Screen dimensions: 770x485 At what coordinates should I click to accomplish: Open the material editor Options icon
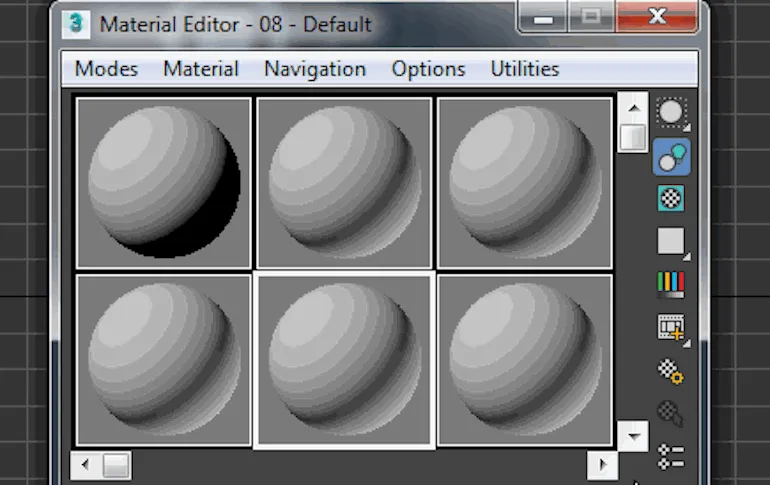click(671, 371)
